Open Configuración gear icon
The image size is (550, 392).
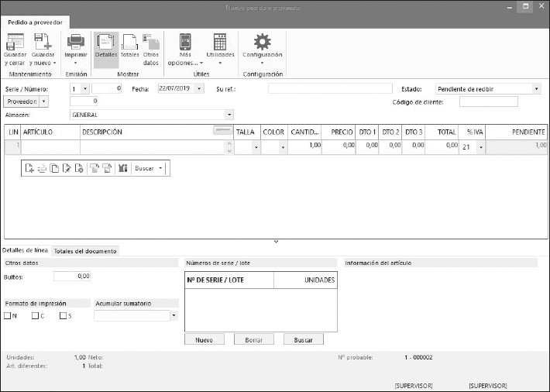click(263, 43)
